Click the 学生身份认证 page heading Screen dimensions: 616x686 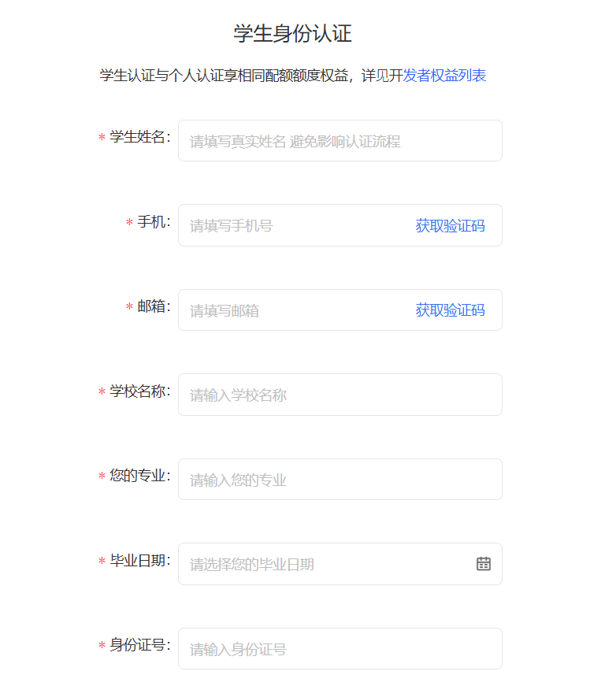tap(293, 34)
